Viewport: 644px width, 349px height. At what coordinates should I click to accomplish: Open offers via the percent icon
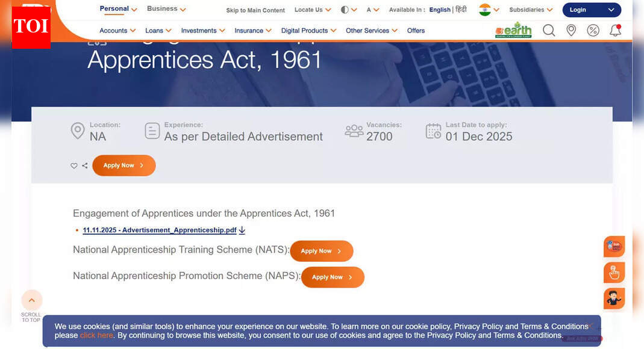point(593,29)
